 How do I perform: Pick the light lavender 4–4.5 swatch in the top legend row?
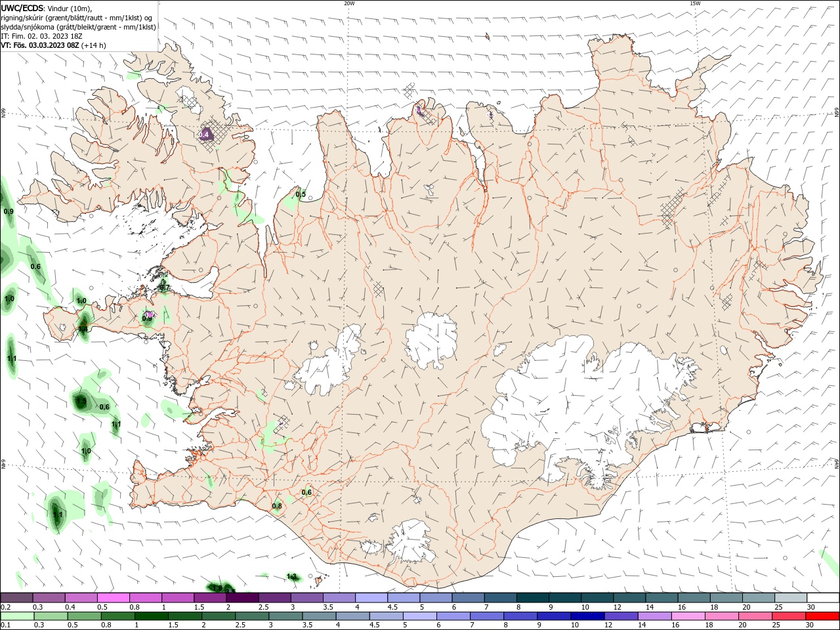click(371, 598)
